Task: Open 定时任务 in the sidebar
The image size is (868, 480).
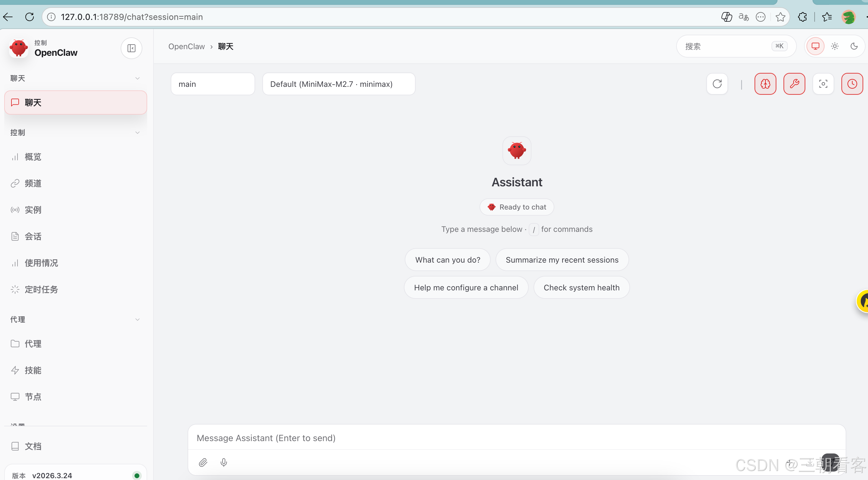Action: [x=41, y=289]
